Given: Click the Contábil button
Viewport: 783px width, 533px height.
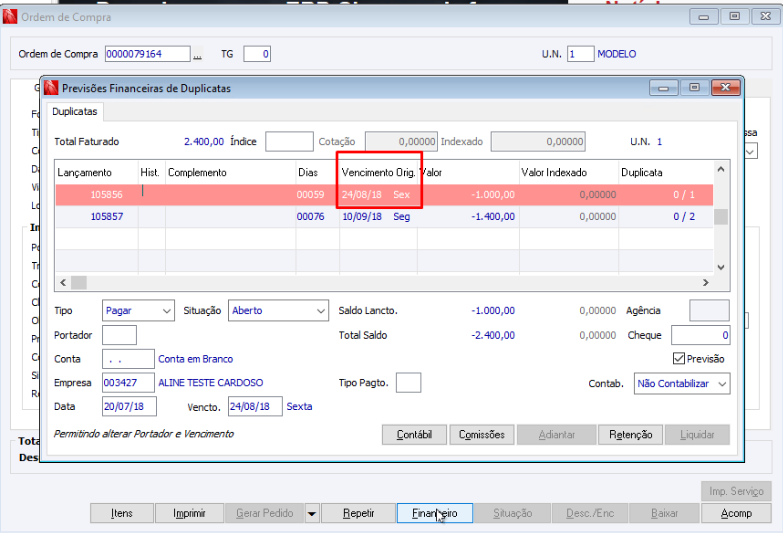Looking at the screenshot, I should [414, 435].
